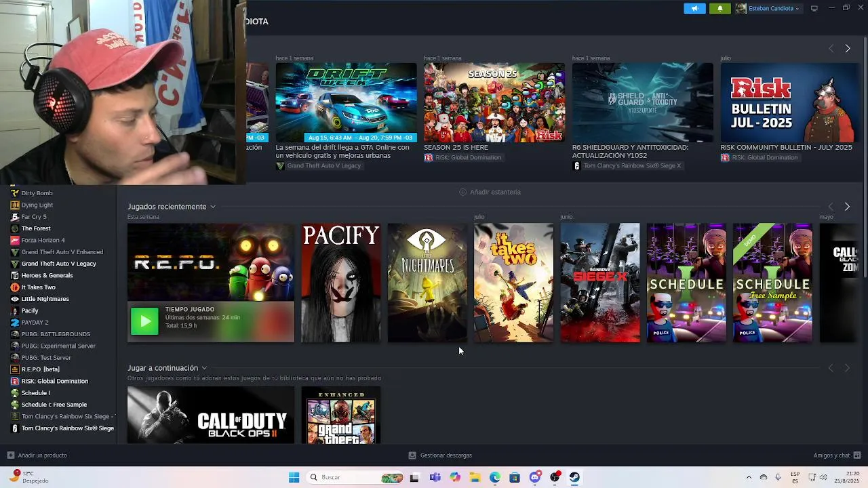This screenshot has height=488, width=868.
Task: Expand the 'Jugar a continuación' shelf dropdown
Action: (203, 368)
